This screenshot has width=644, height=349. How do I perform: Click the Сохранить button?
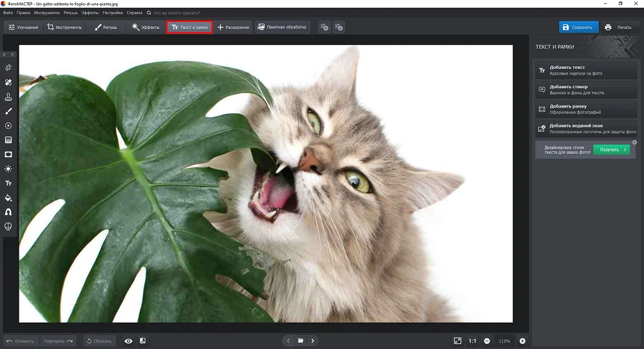(x=578, y=28)
